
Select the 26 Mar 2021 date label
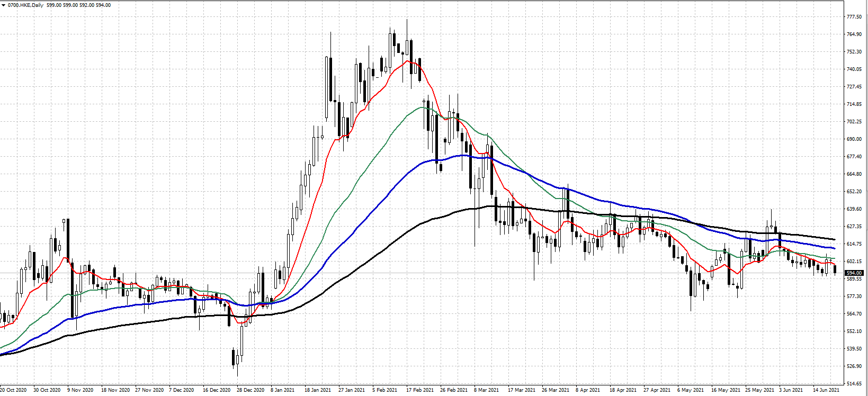pos(556,390)
